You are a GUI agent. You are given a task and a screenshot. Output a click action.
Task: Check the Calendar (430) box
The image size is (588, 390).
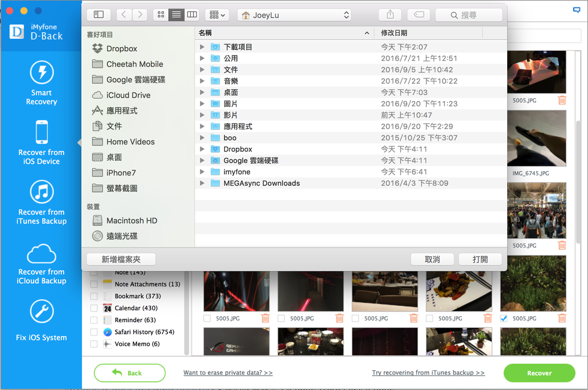(x=94, y=308)
